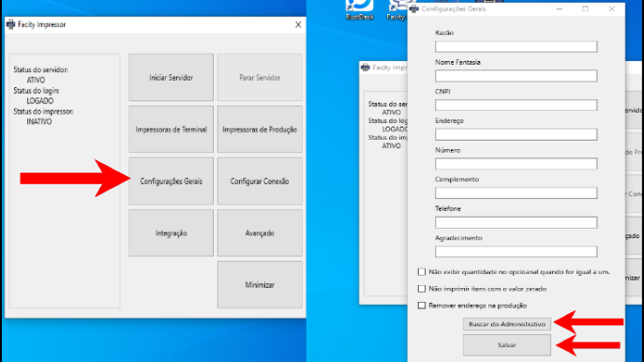Image resolution: width=644 pixels, height=362 pixels.
Task: Open Impressoras de Produção
Action: point(260,129)
